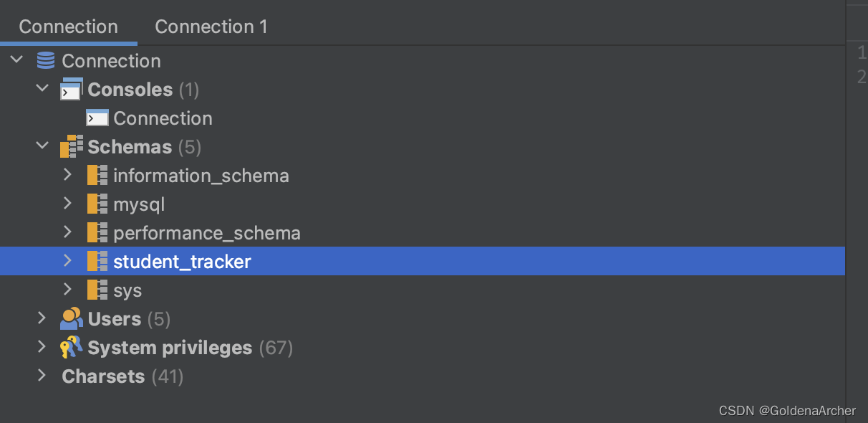Open the Connection console item
Screen dimensions: 868x423
[163, 118]
